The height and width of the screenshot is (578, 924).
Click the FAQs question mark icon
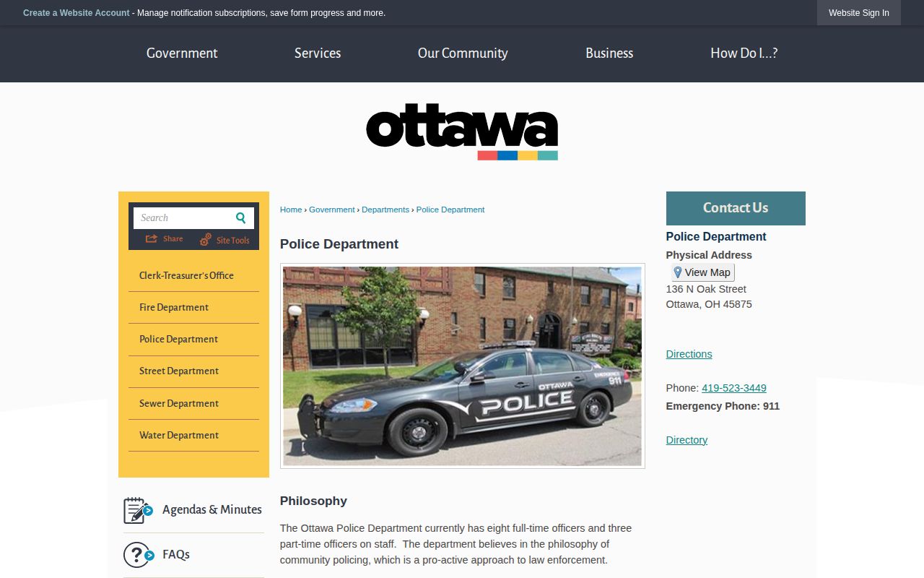[138, 555]
